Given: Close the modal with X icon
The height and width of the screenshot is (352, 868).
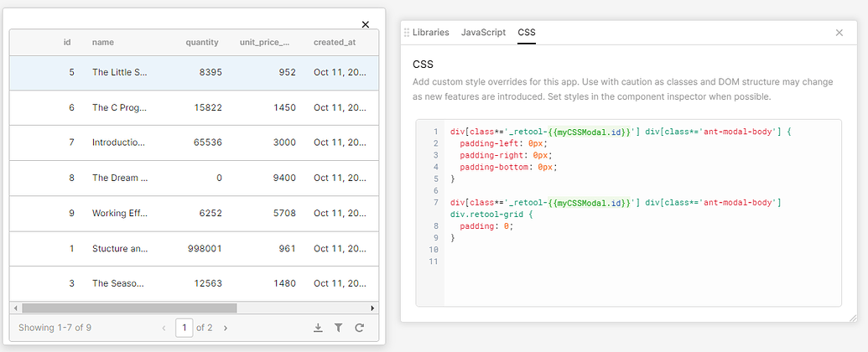Looking at the screenshot, I should [x=365, y=24].
